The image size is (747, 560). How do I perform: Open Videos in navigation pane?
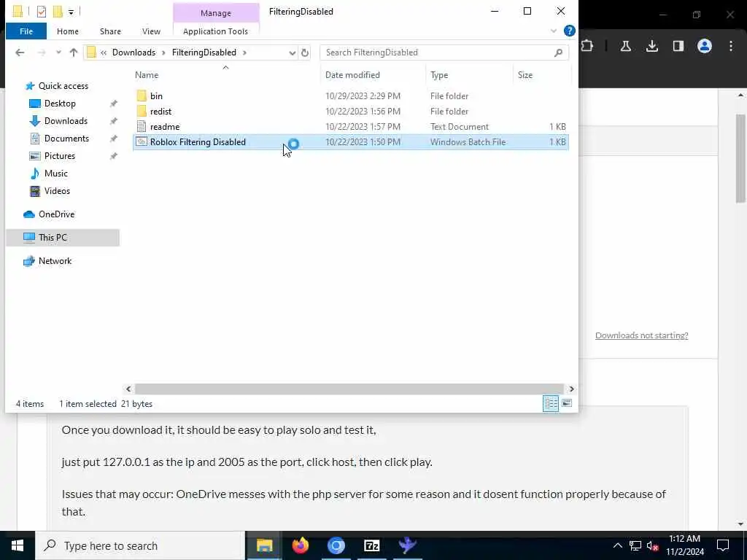57,190
